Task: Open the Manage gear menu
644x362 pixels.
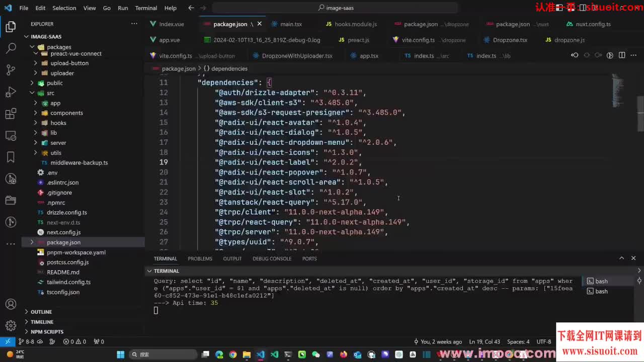Action: click(11, 326)
